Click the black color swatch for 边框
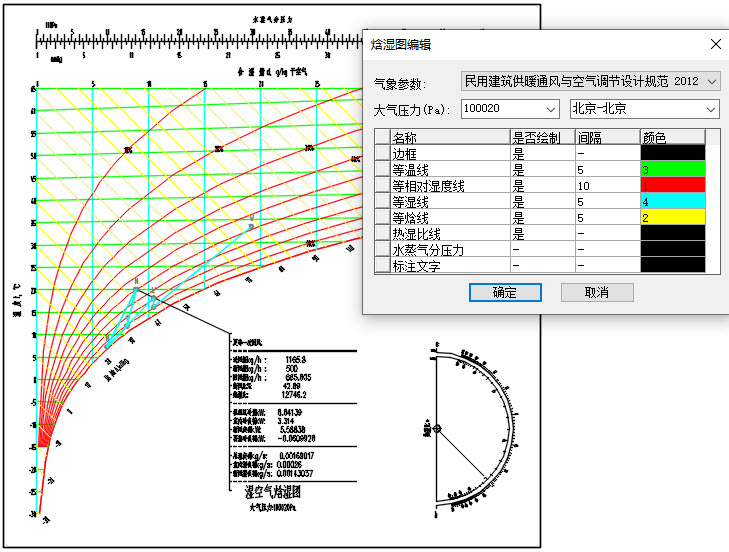Image resolution: width=729 pixels, height=552 pixels. pos(673,153)
